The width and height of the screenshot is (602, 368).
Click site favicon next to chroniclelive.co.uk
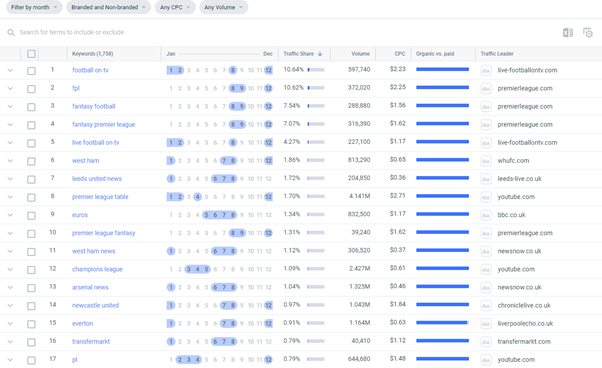click(x=486, y=305)
